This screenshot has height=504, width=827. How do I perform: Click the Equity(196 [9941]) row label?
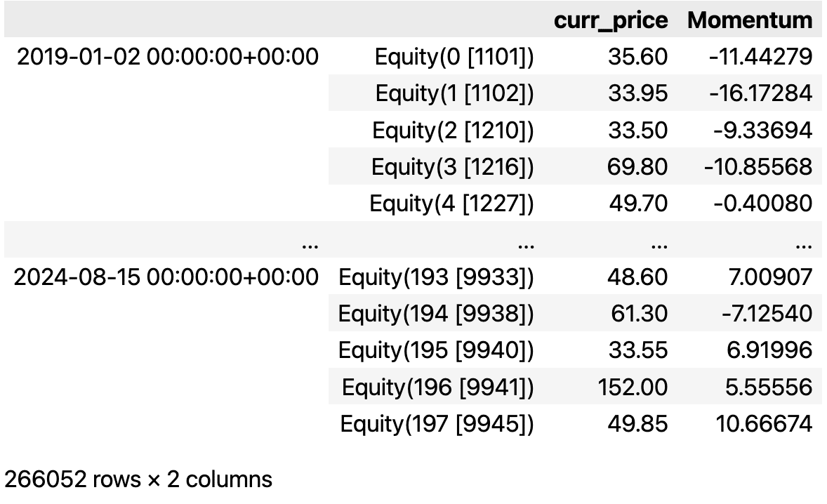tap(438, 387)
